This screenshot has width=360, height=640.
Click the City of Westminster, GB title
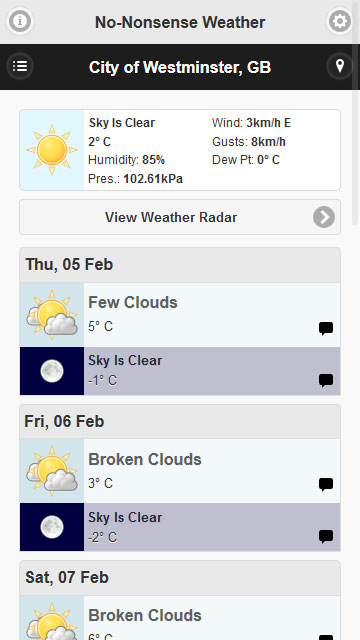click(180, 67)
